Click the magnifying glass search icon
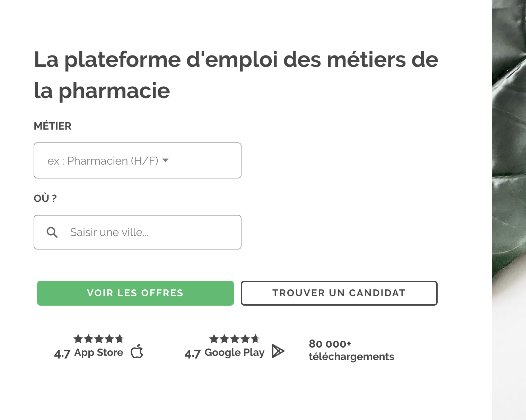Image resolution: width=526 pixels, height=420 pixels. [52, 232]
